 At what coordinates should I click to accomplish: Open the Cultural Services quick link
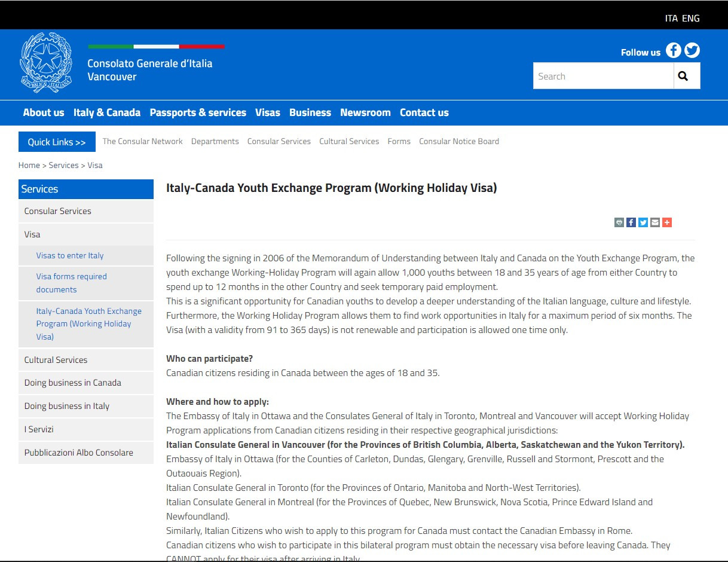349,141
